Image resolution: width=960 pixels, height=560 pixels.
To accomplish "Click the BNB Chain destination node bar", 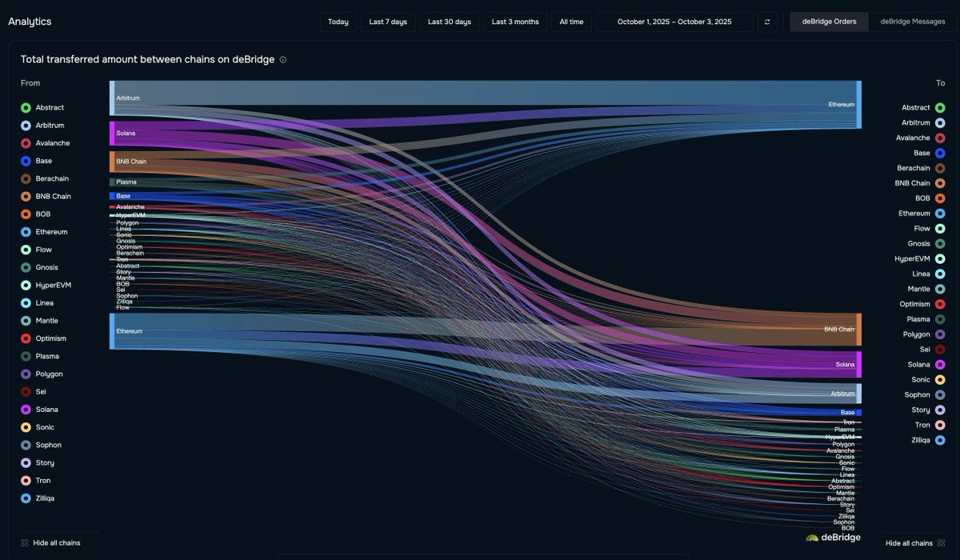I will 859,329.
